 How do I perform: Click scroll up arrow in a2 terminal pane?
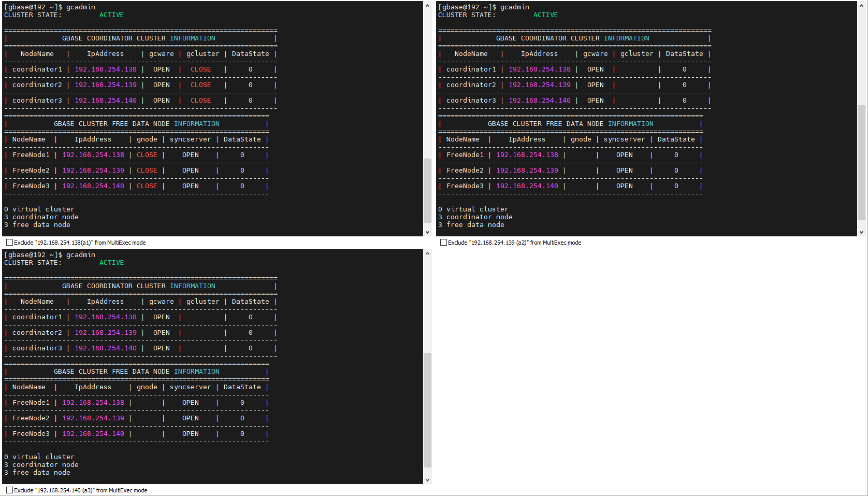861,6
